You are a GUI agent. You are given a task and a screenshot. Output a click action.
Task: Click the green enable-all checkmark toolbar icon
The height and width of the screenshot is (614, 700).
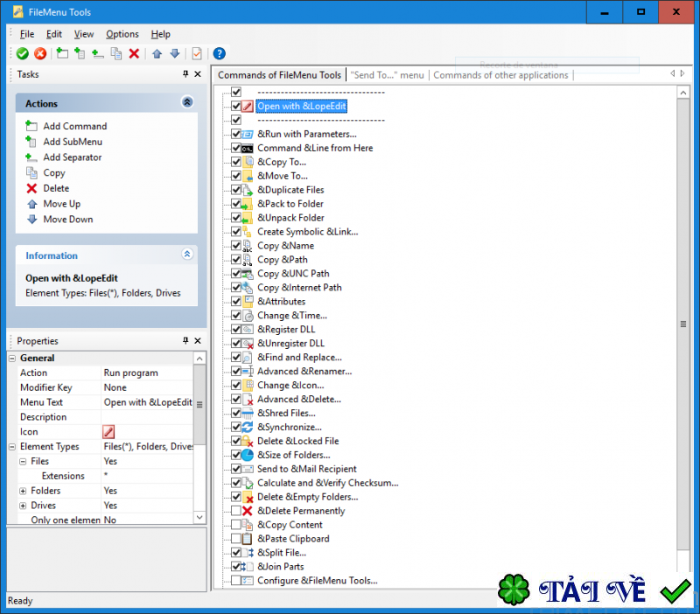(23, 53)
